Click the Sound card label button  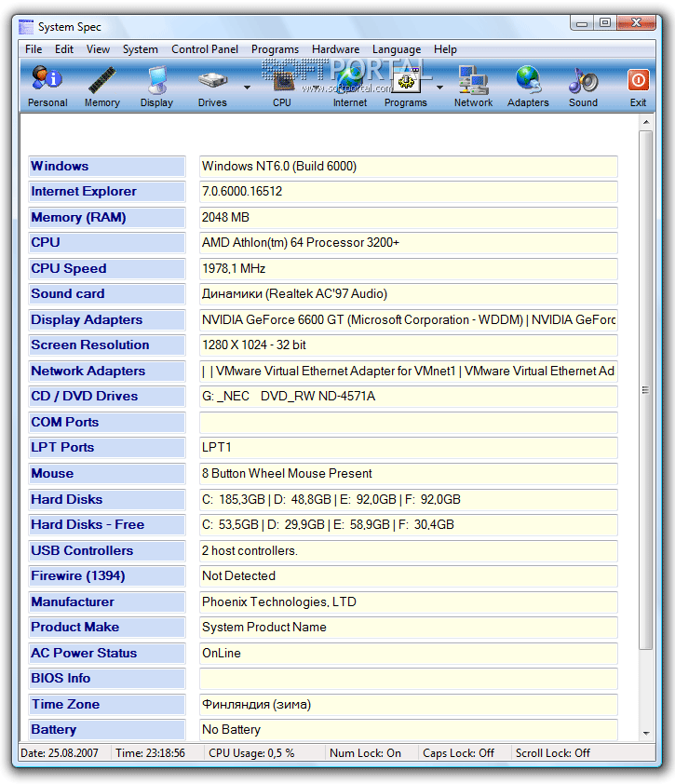[x=107, y=294]
